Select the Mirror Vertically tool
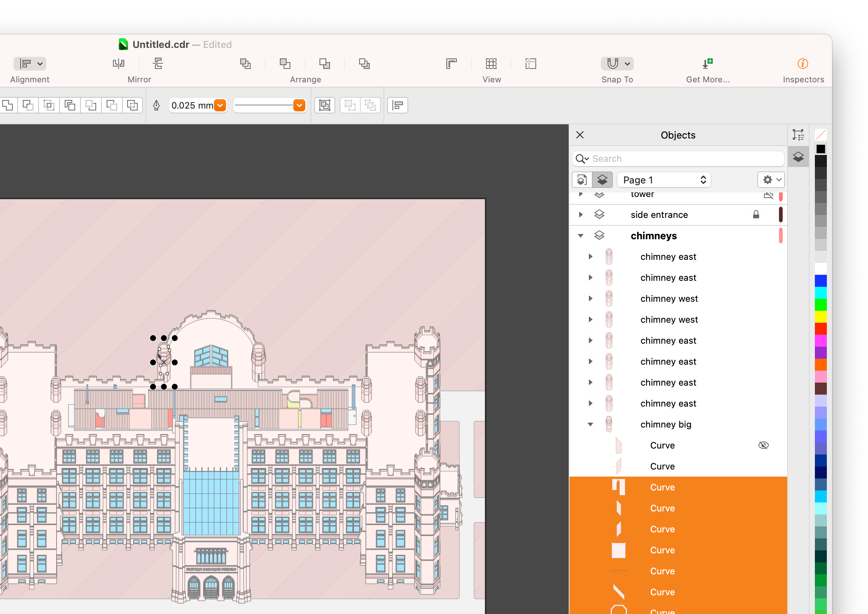 [158, 63]
